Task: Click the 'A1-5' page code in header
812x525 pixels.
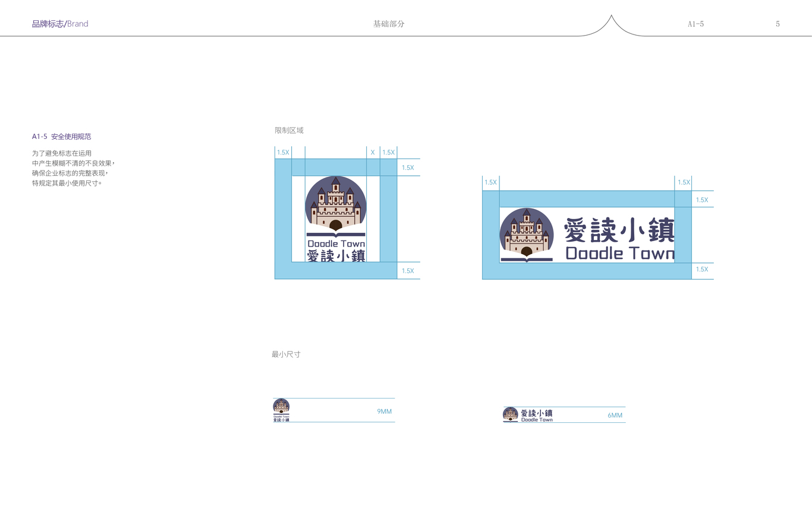Action: [695, 24]
